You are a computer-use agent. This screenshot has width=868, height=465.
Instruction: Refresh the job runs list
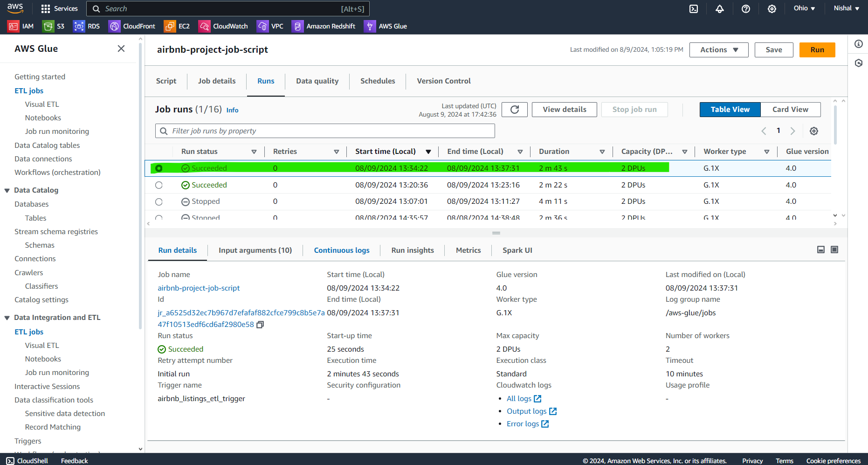coord(515,110)
